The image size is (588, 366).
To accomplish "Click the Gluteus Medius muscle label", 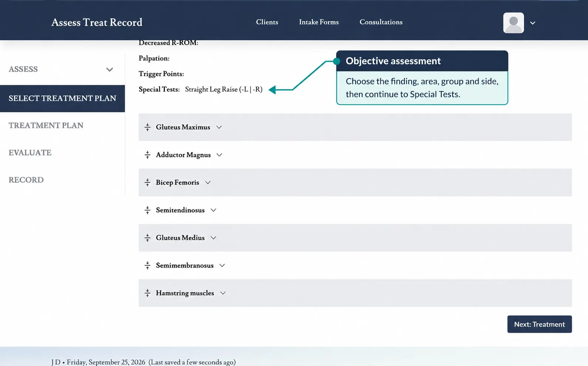I will [x=180, y=238].
